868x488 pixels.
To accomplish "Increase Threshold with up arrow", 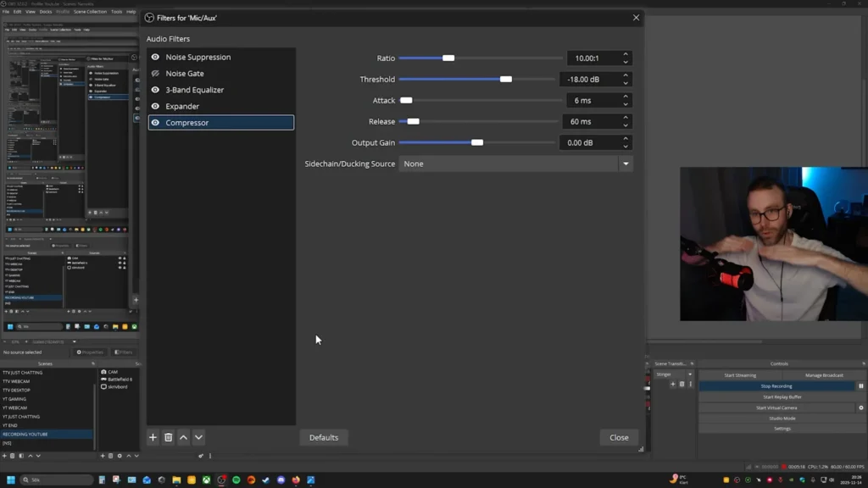I will click(626, 75).
